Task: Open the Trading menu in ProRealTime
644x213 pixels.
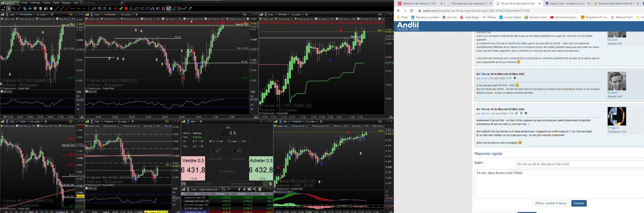Action: 47,3
